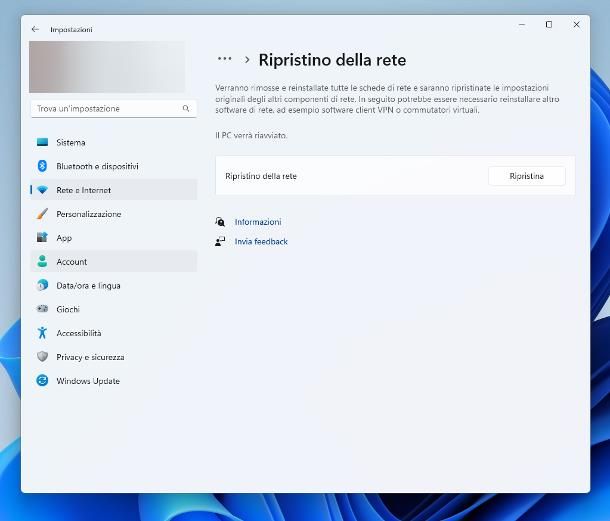Viewport: 610px width, 521px height.
Task: Focus the Trova un'impostazione search field
Action: pyautogui.click(x=114, y=109)
